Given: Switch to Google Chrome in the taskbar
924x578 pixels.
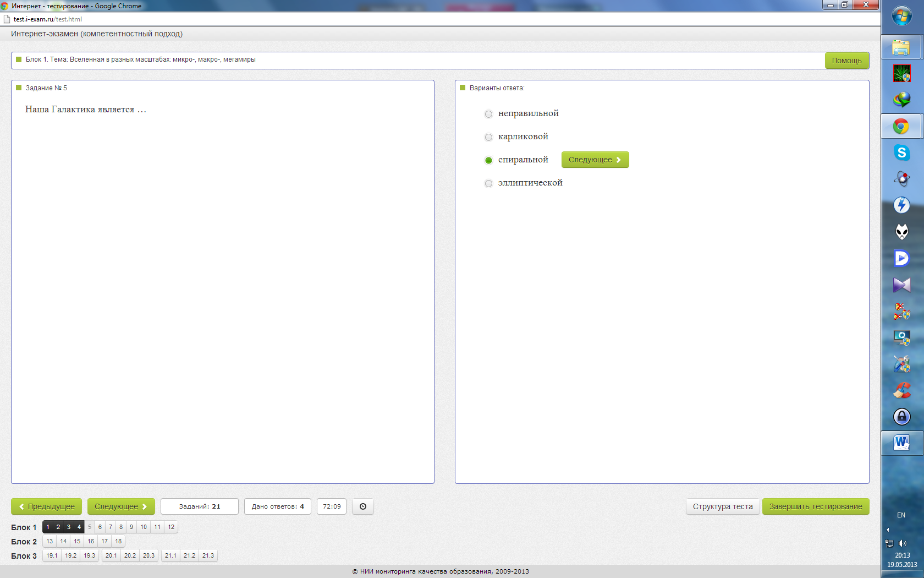Looking at the screenshot, I should click(901, 127).
